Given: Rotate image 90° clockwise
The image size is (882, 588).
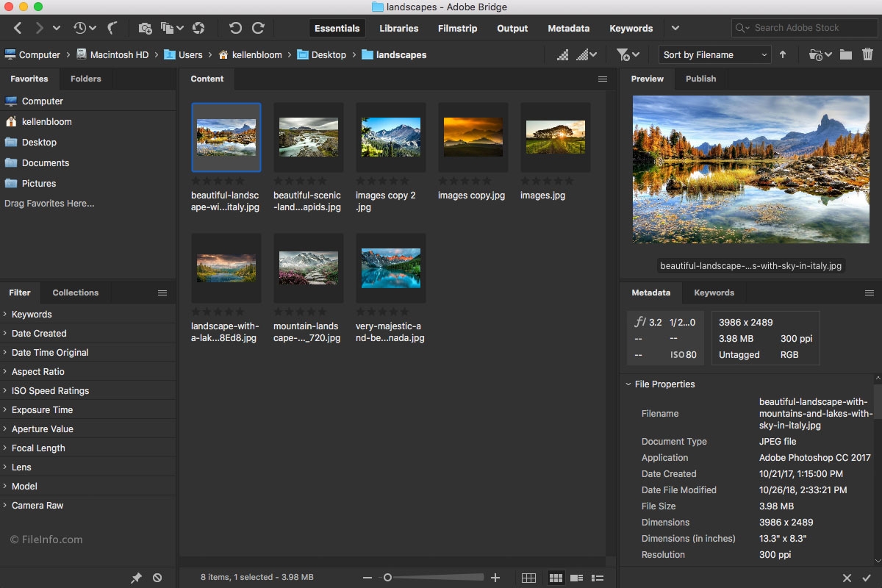Looking at the screenshot, I should [x=258, y=29].
